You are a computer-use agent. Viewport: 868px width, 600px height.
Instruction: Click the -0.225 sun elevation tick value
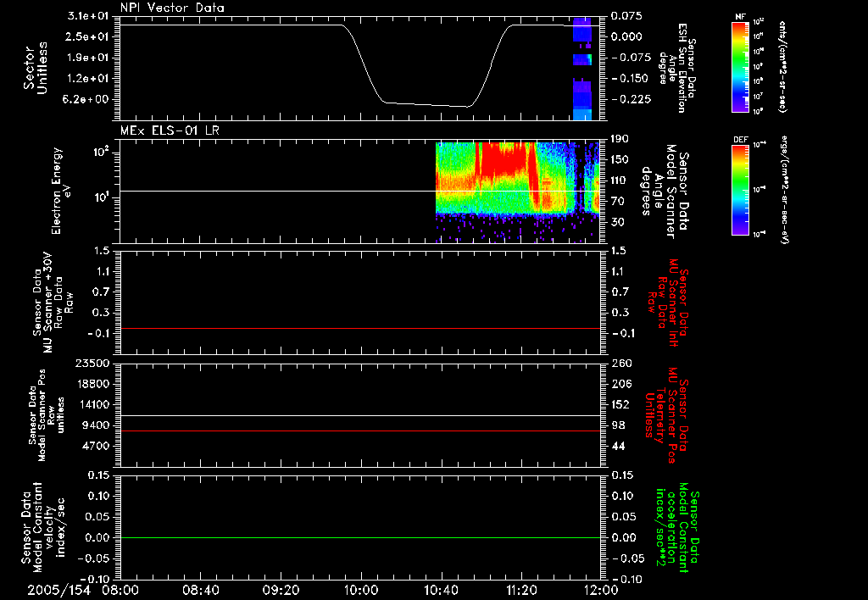[x=632, y=99]
